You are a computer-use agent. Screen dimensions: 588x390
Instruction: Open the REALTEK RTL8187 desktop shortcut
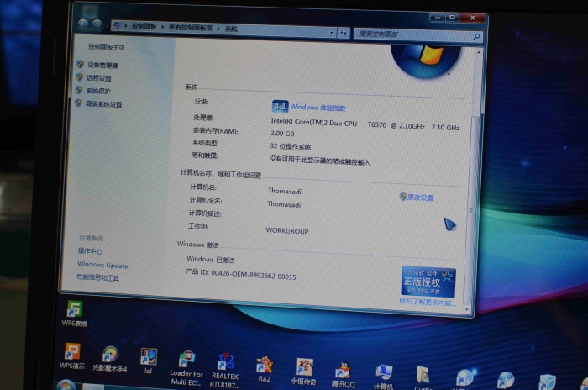225,370
